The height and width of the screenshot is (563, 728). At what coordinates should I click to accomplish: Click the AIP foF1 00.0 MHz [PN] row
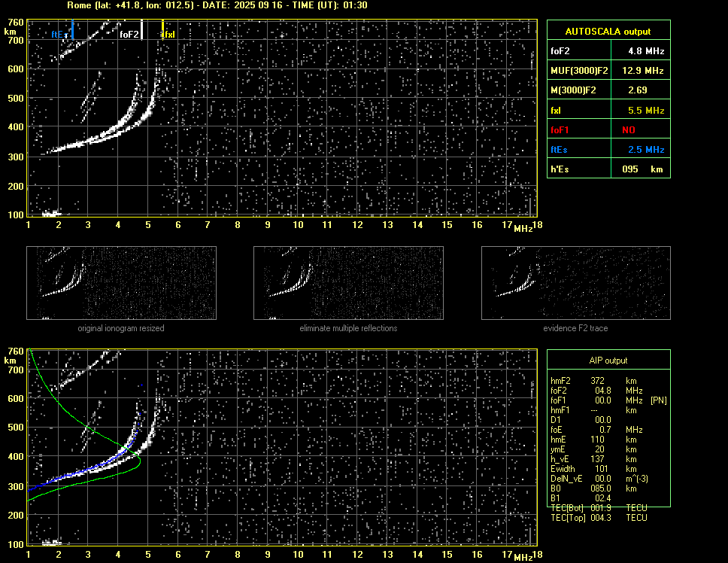[608, 400]
